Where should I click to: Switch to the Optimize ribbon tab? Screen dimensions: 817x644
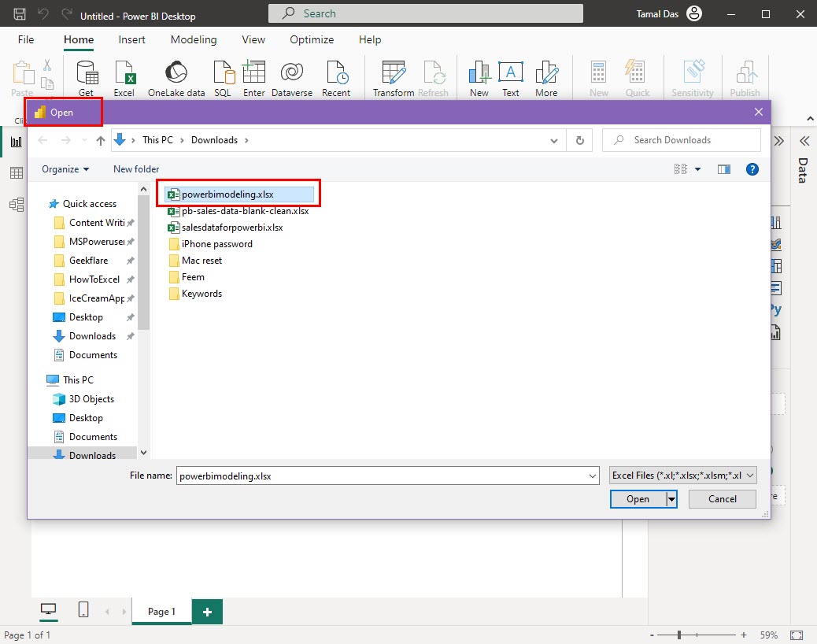(x=312, y=39)
